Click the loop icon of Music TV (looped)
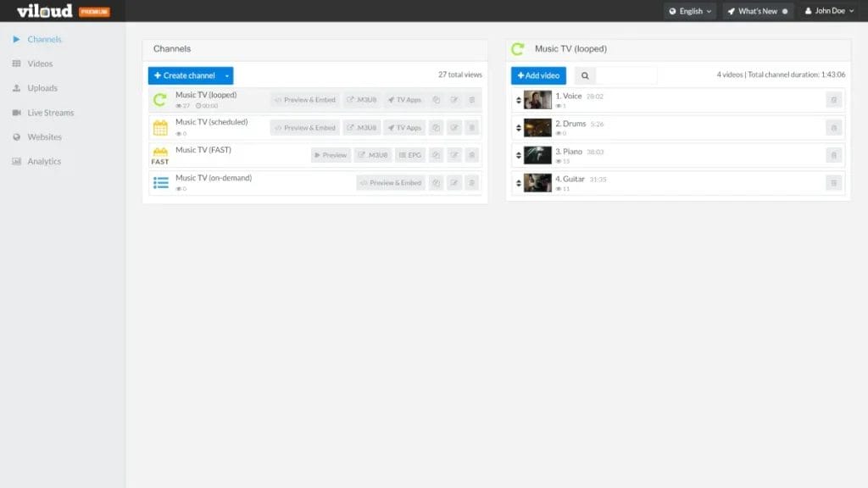The width and height of the screenshot is (868, 488). (159, 100)
